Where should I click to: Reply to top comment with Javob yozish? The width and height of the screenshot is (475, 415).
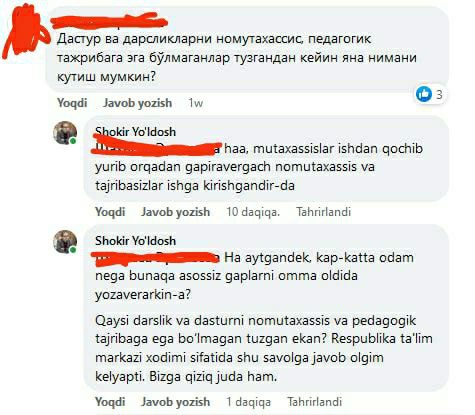pos(137,103)
